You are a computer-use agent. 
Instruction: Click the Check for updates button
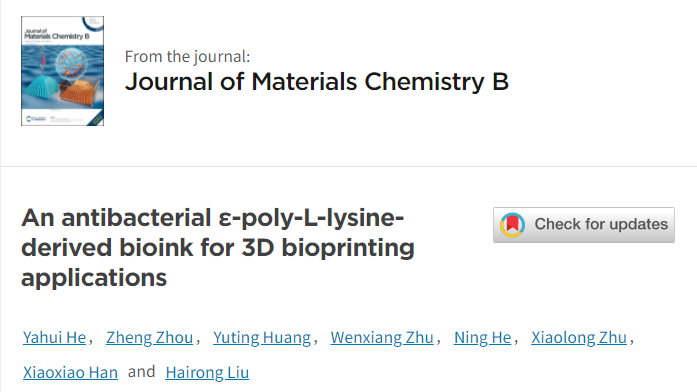(584, 224)
